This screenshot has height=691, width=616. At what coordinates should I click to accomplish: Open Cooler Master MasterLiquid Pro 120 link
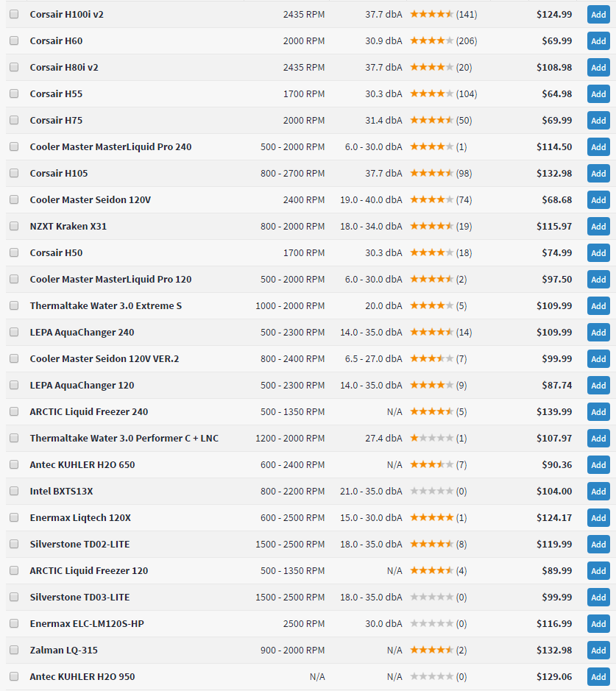point(110,279)
